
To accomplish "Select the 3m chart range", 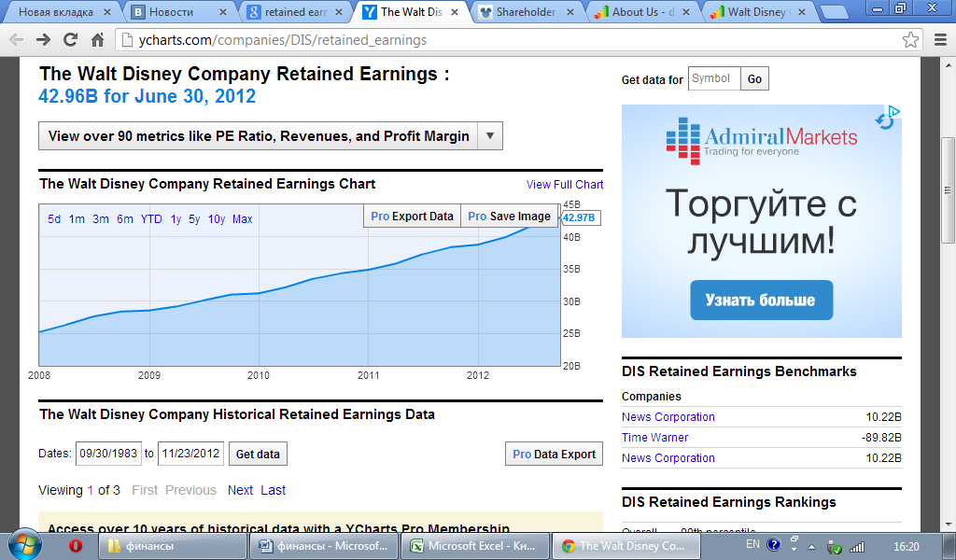I will pos(101,218).
